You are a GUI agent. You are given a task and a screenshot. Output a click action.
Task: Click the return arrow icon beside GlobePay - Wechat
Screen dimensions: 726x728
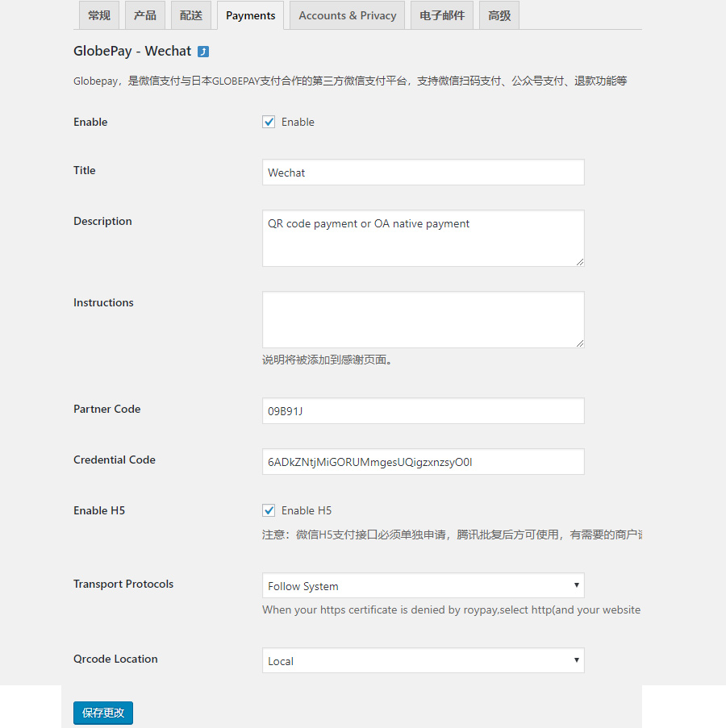click(x=203, y=52)
